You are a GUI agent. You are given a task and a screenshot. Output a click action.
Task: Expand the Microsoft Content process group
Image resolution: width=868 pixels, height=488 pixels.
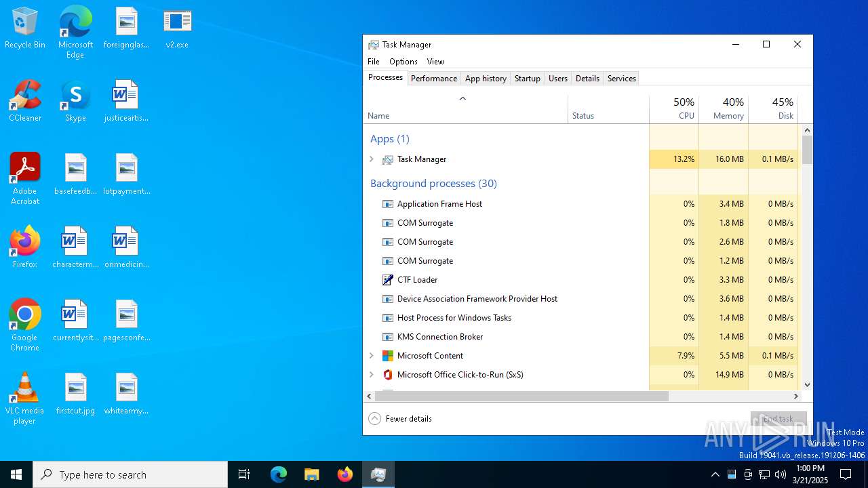coord(372,356)
